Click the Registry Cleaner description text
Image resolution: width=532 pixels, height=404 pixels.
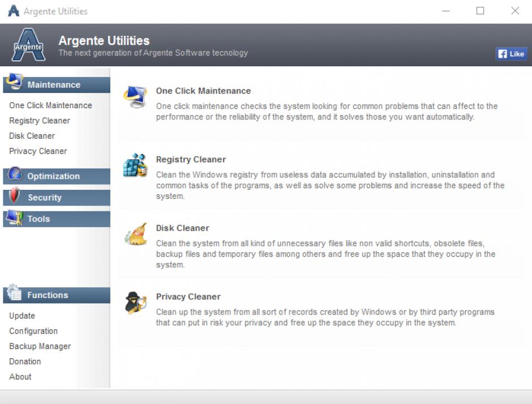tap(330, 185)
